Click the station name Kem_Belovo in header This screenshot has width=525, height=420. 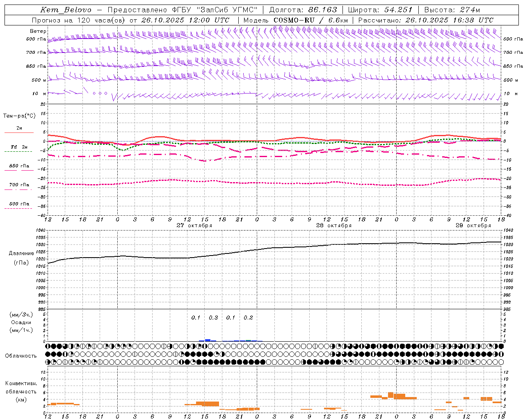pos(66,10)
